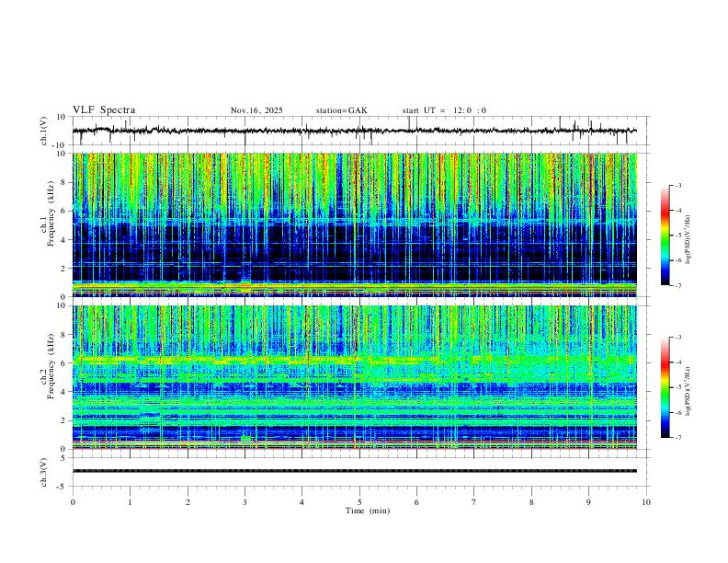
Task: Click the "-5" tick on ch.1 colorbar
Action: [x=678, y=236]
